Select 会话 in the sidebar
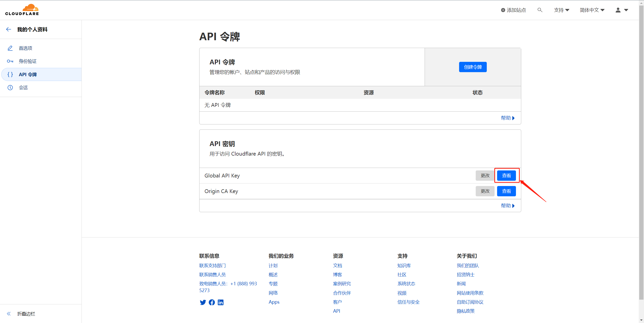The width and height of the screenshot is (644, 323). (x=23, y=87)
